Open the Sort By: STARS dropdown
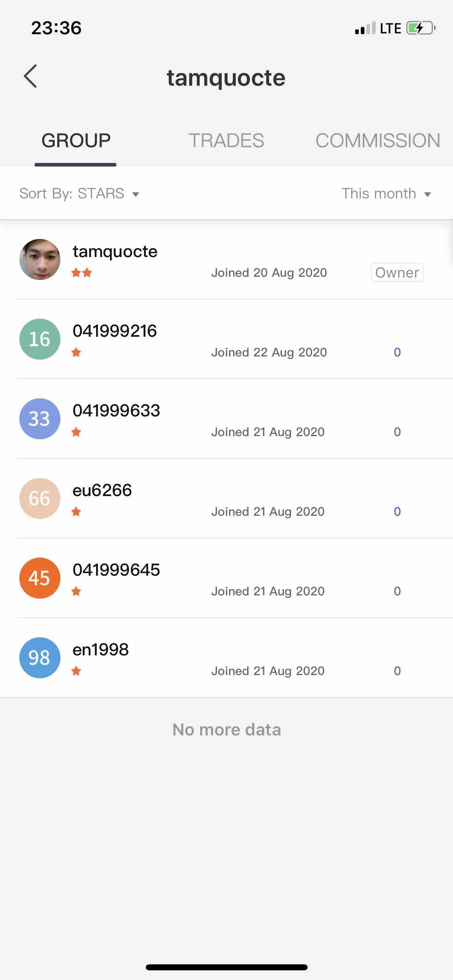Screen dimensions: 453x980 tap(79, 194)
